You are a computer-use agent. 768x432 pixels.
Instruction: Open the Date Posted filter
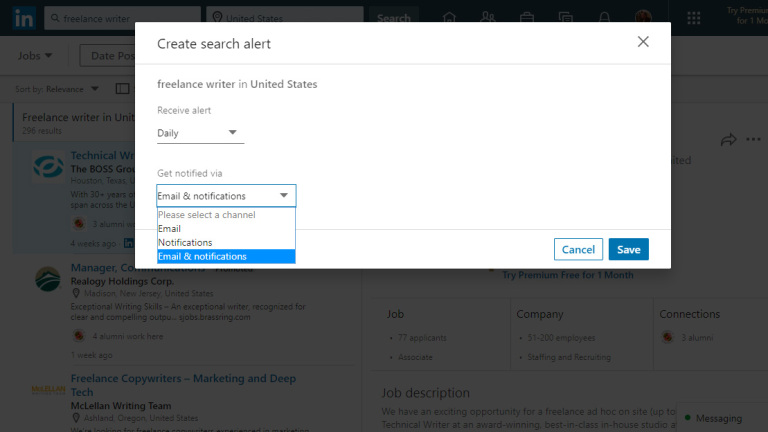coord(110,56)
